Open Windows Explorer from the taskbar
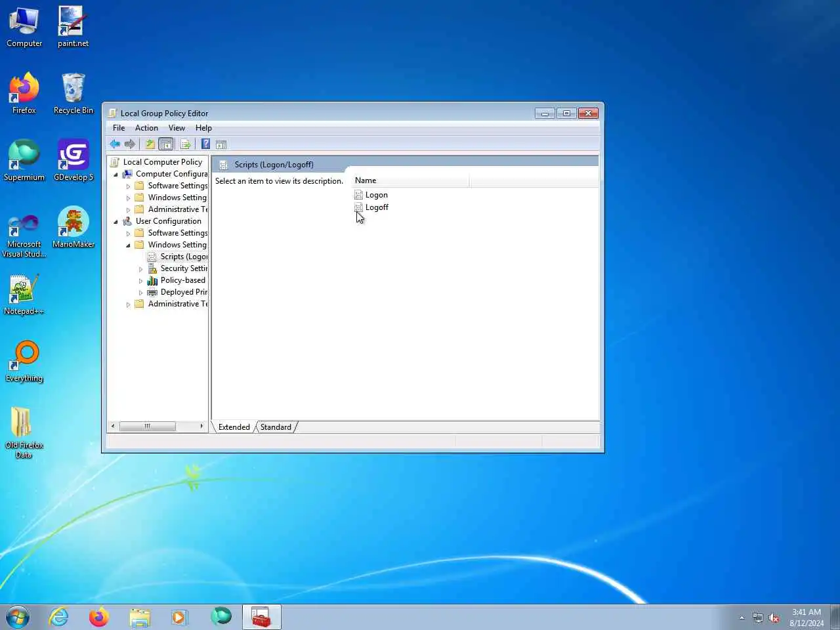The image size is (840, 630). [139, 617]
